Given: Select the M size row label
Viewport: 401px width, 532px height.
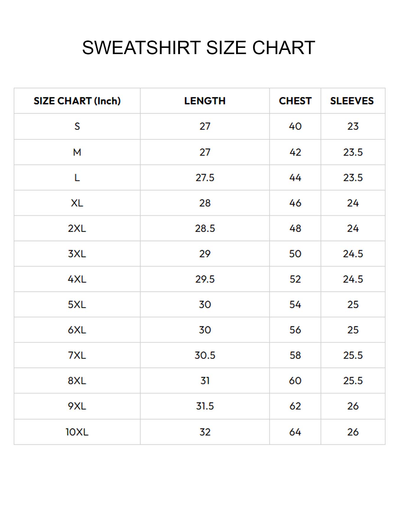Looking at the screenshot, I should click(77, 152).
